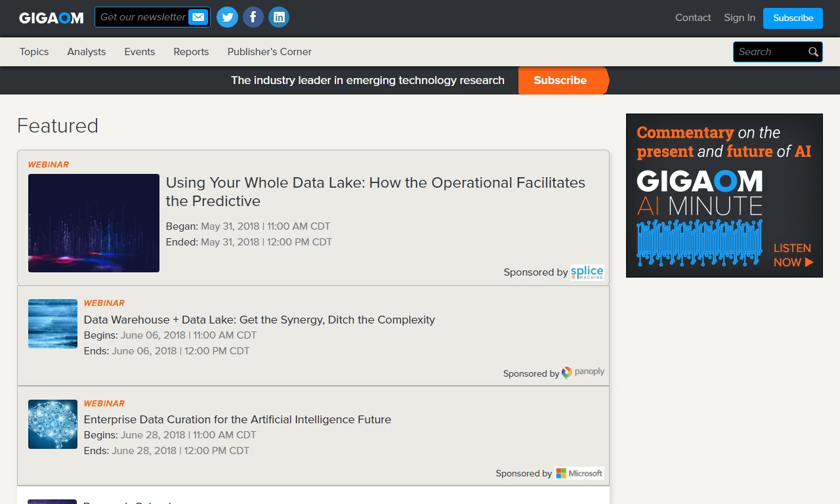Viewport: 840px width, 504px height.
Task: Click the Gigaom AI Minute ad banner
Action: 724,196
